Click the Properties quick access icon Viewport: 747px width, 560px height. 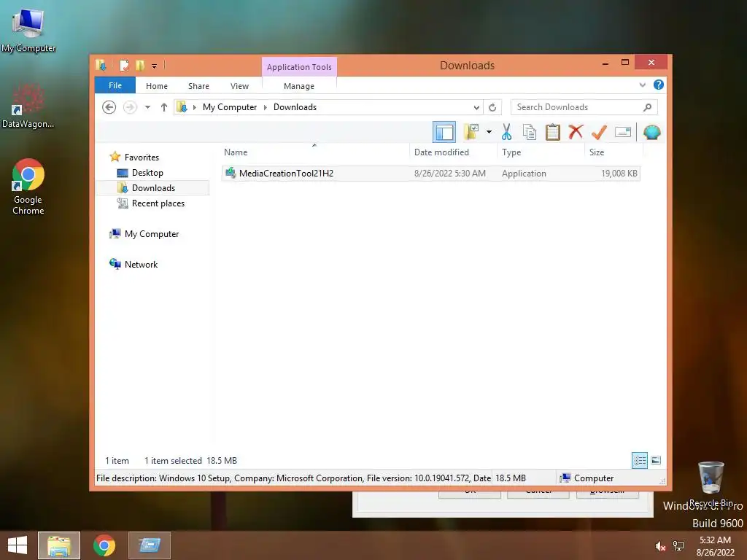124,65
